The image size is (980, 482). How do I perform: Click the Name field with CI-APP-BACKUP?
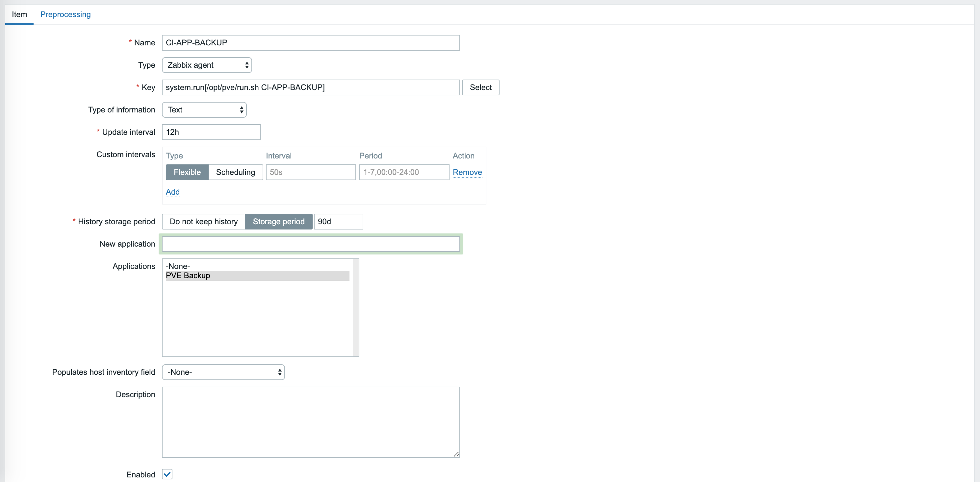[310, 42]
